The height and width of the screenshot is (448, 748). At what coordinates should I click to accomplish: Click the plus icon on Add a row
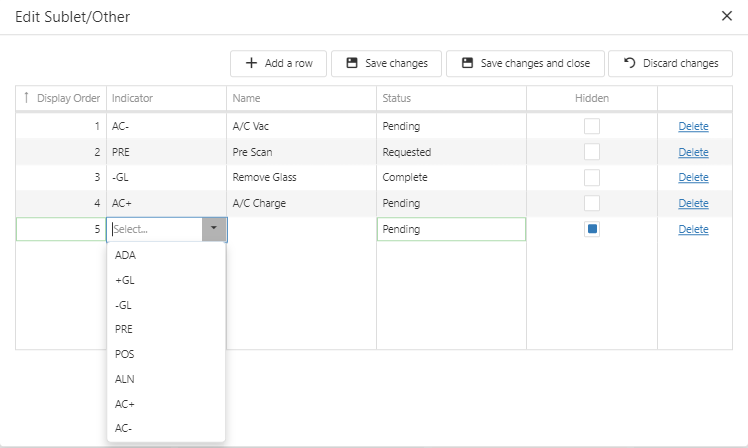[250, 63]
